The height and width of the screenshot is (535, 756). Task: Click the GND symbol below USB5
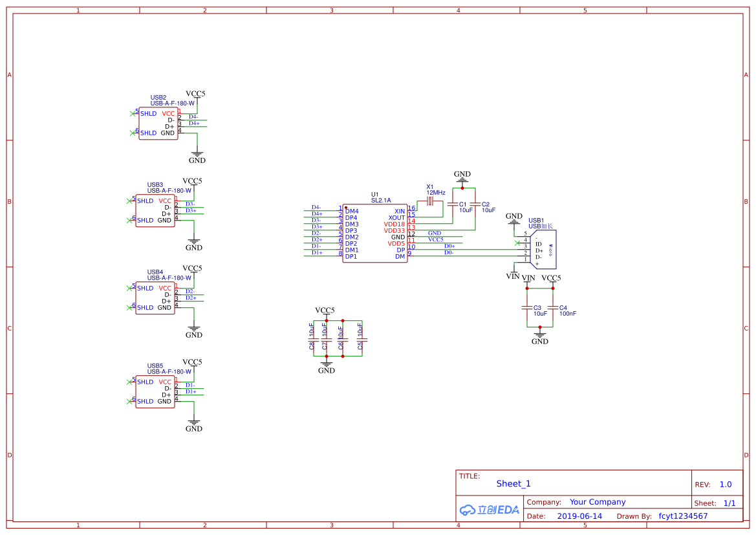pos(193,425)
